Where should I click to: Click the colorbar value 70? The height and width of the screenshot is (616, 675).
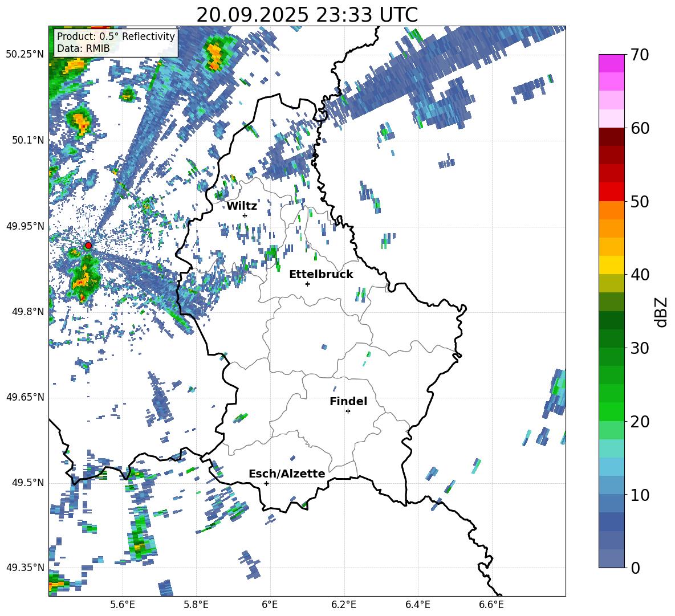(640, 55)
